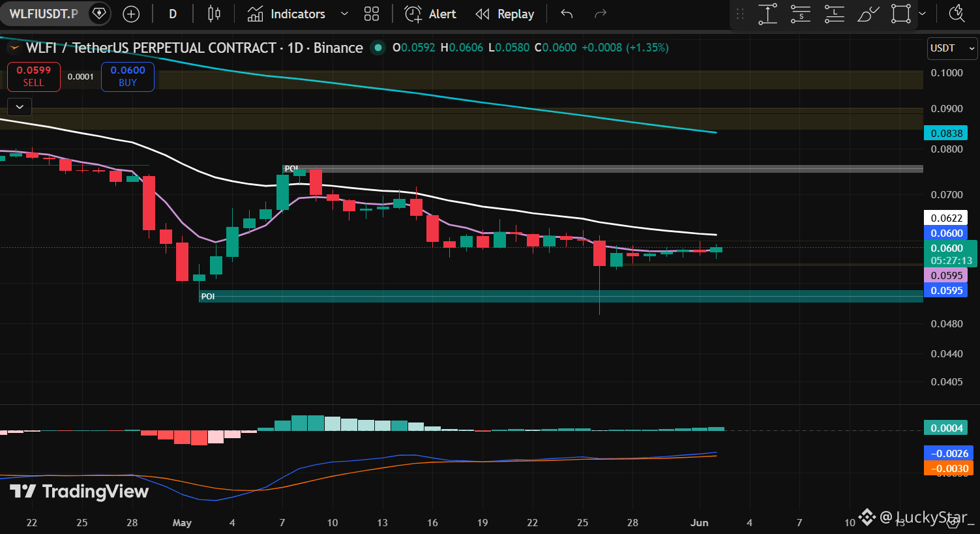Click the May label on the time axis

pyautogui.click(x=182, y=522)
